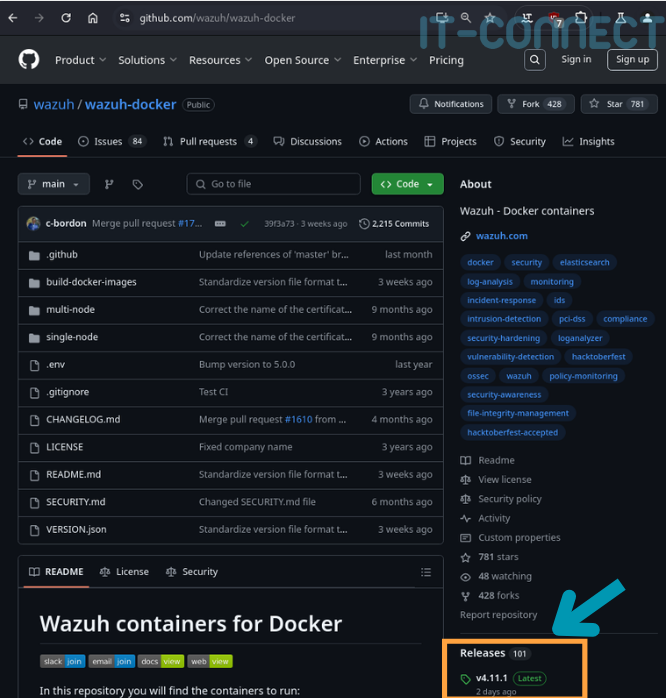Click the GitHub logo icon

coord(29,60)
